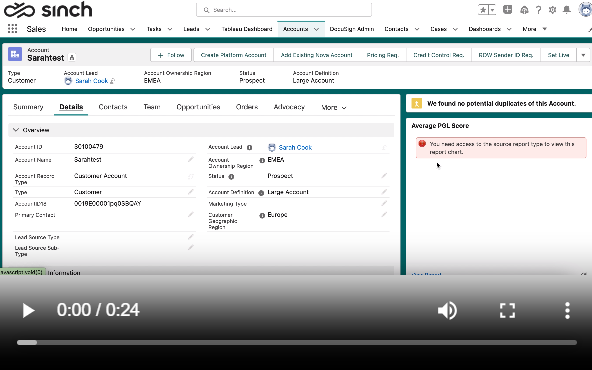
Task: Open Tasks nav dropdown chevron
Action: point(170,29)
